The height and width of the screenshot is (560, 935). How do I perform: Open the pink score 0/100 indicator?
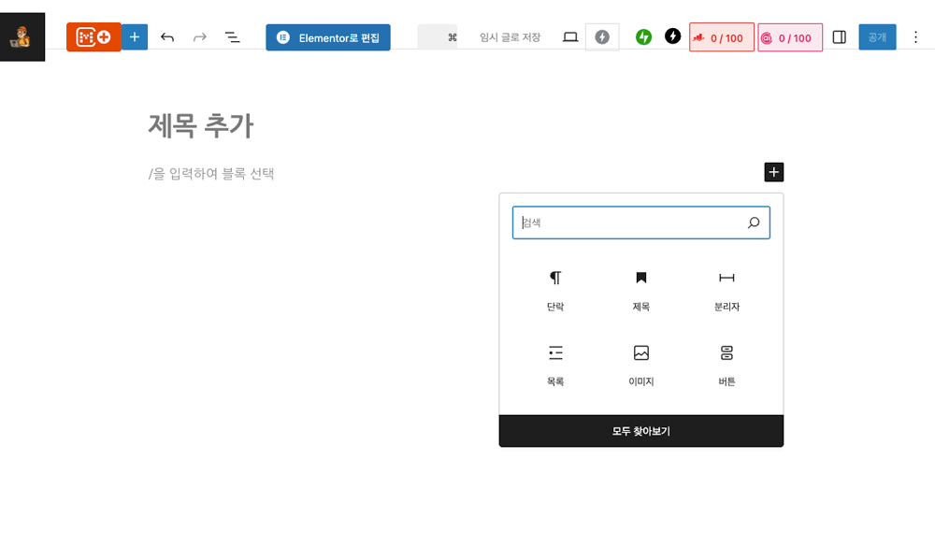click(x=789, y=37)
